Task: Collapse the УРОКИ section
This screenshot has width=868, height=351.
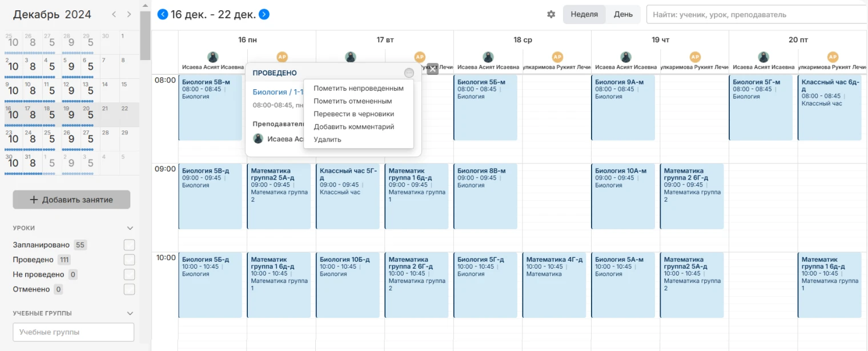Action: [x=130, y=228]
